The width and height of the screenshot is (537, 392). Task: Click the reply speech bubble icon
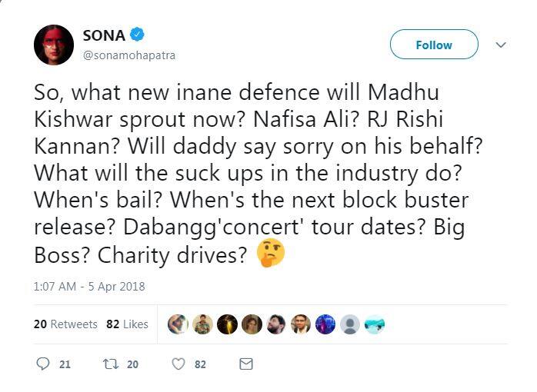click(x=43, y=364)
